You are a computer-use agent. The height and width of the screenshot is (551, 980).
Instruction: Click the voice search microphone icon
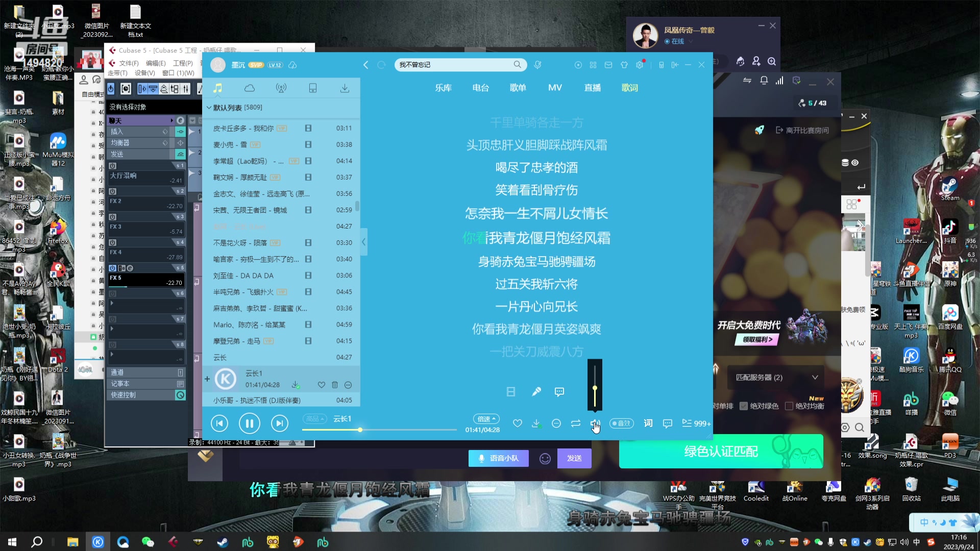[x=537, y=65]
